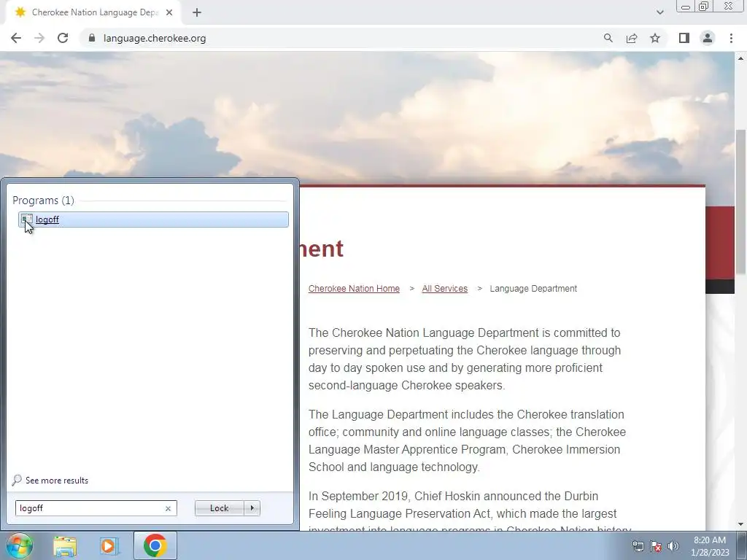Click the Start menu search box containing logoff
The height and width of the screenshot is (560, 747).
click(x=96, y=508)
